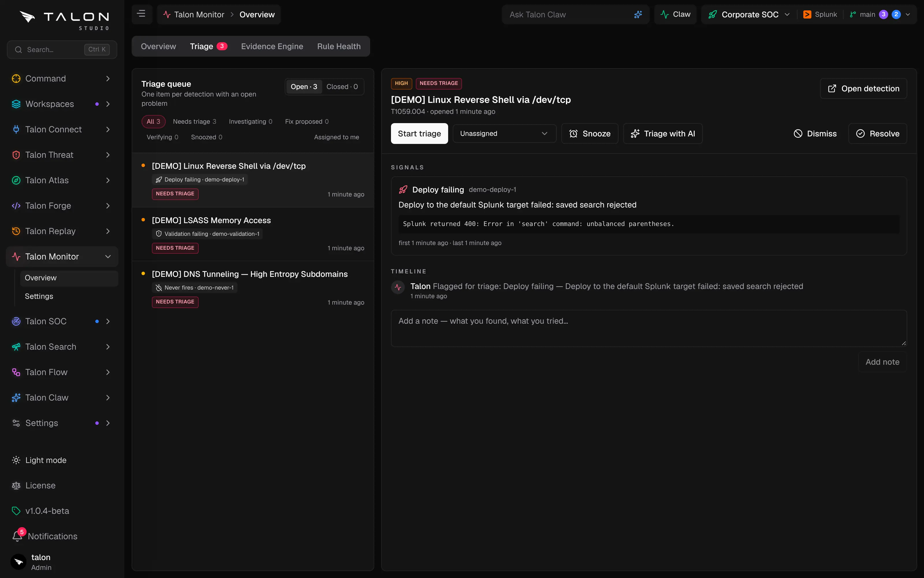Open the Claw pulse button

coord(675,14)
